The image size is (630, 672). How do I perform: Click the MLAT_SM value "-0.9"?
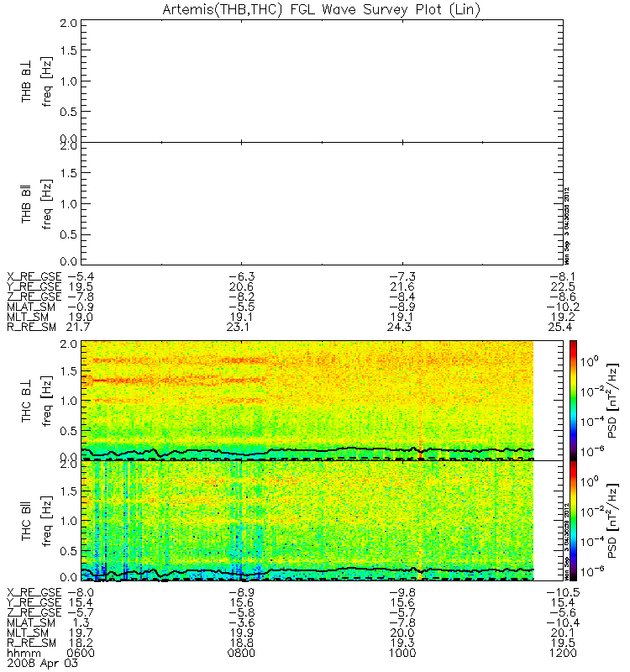click(81, 307)
